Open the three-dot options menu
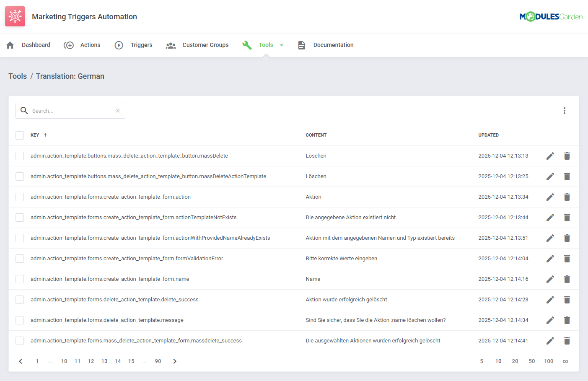Image resolution: width=588 pixels, height=381 pixels. (565, 111)
